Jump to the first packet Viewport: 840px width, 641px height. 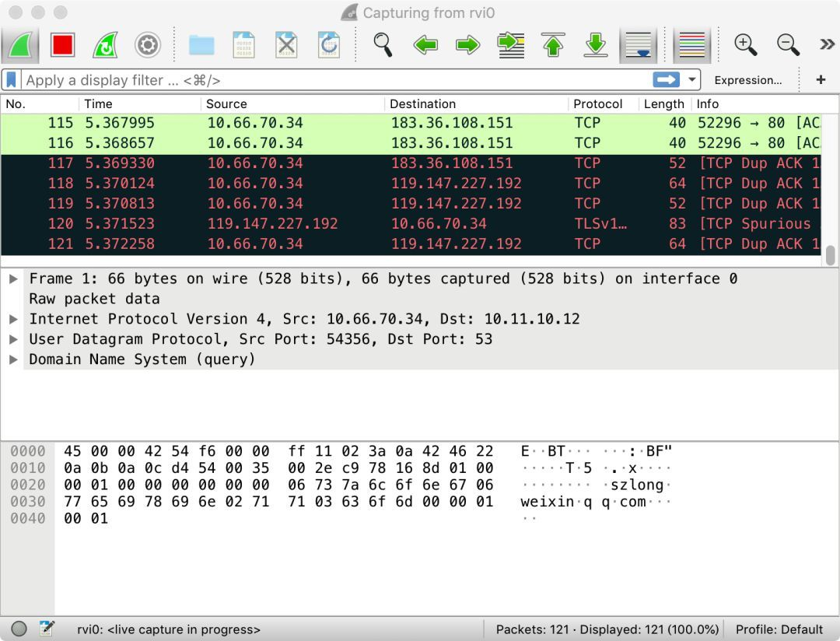pyautogui.click(x=554, y=45)
